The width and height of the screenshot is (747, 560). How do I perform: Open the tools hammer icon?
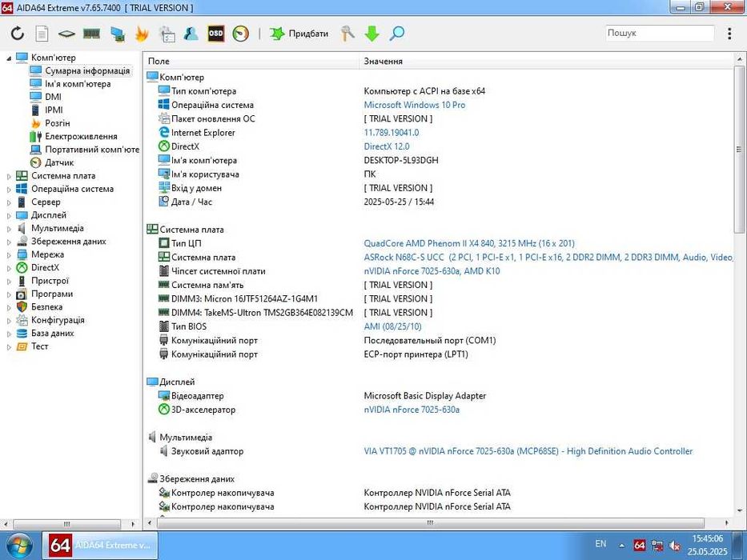(347, 34)
